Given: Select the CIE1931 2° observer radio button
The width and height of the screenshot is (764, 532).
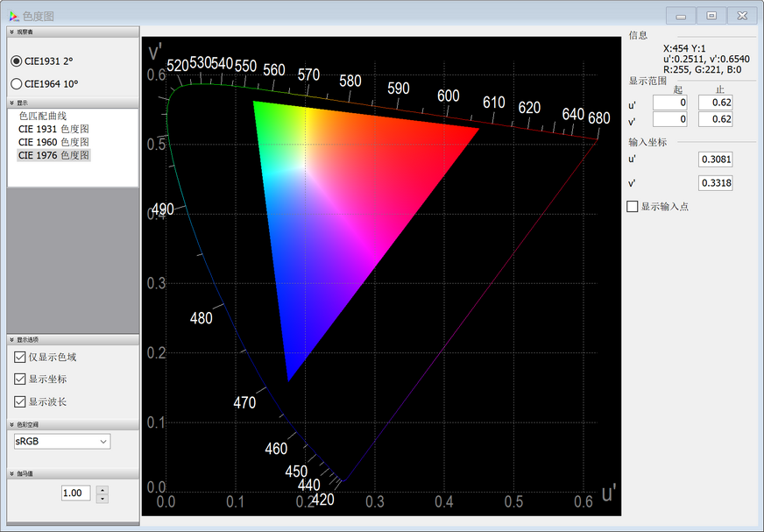Looking at the screenshot, I should click(x=17, y=61).
